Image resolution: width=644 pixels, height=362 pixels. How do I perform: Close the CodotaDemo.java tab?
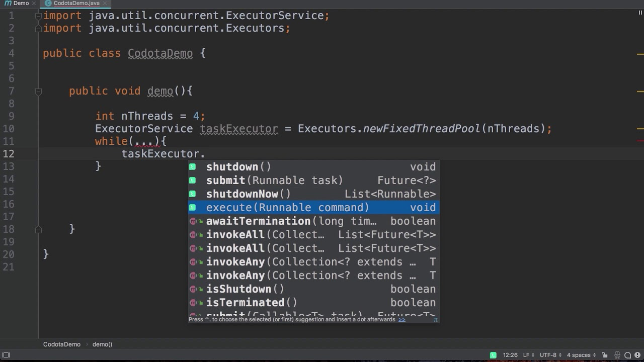click(x=105, y=3)
